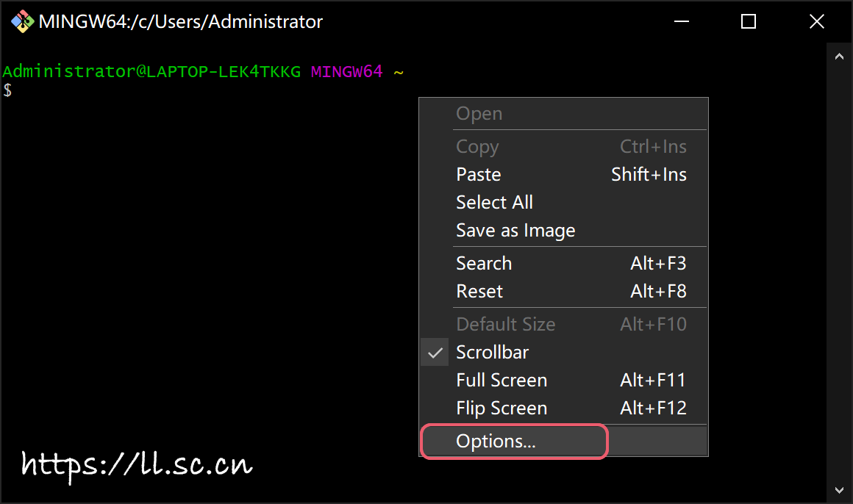Toggle the Scrollbar checkmark option

pyautogui.click(x=492, y=353)
